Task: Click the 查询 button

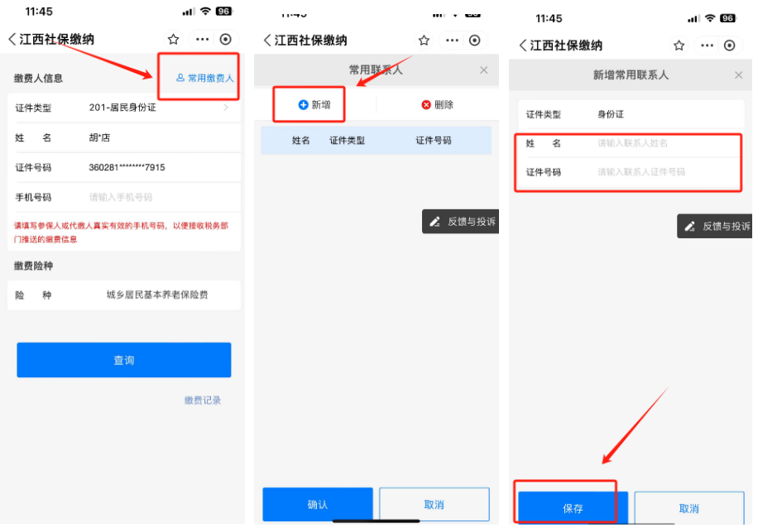Action: [124, 361]
